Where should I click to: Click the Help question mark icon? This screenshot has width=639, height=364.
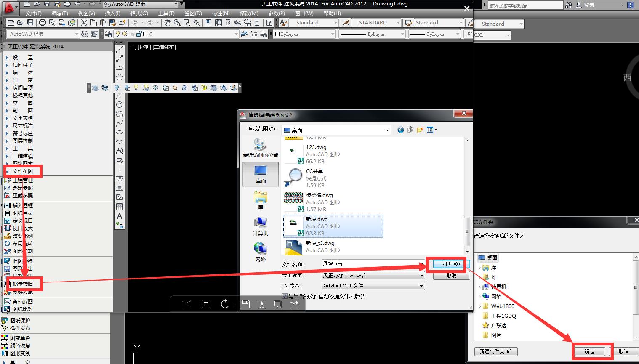269,23
